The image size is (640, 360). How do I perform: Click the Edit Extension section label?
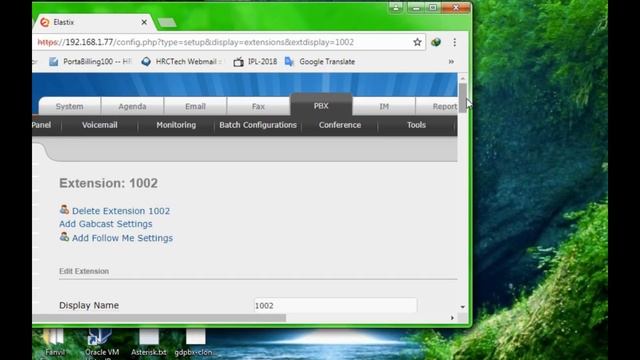coord(84,271)
